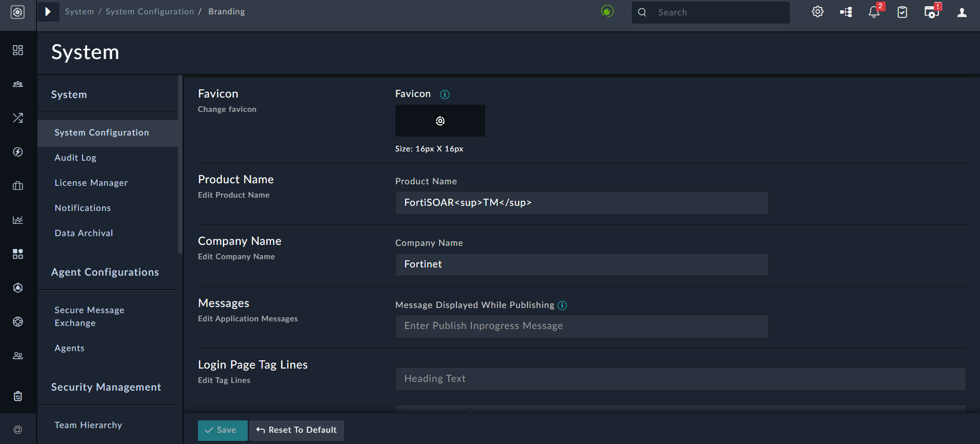Click the 'Change favicon' description text
This screenshot has width=980, height=444.
(227, 109)
